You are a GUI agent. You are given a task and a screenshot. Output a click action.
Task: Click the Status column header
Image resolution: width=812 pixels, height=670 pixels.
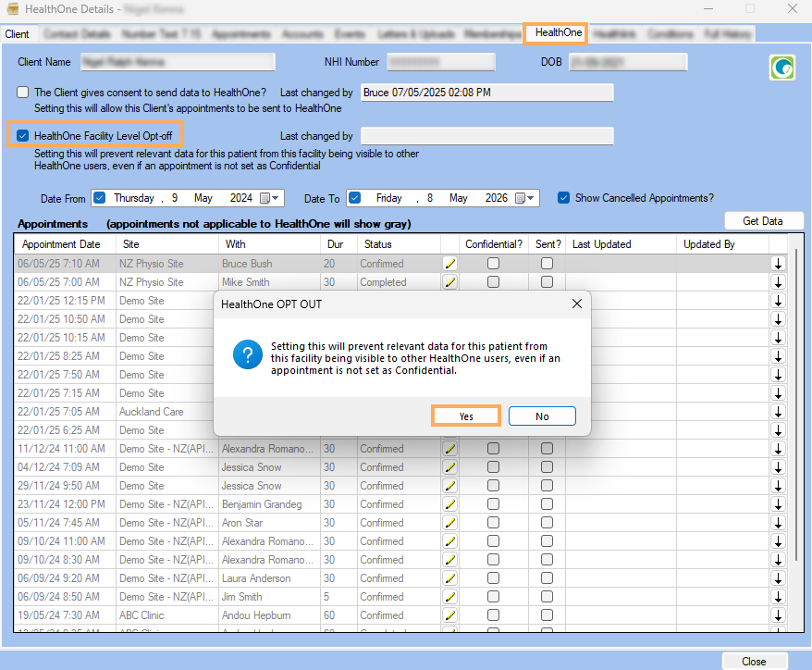399,244
